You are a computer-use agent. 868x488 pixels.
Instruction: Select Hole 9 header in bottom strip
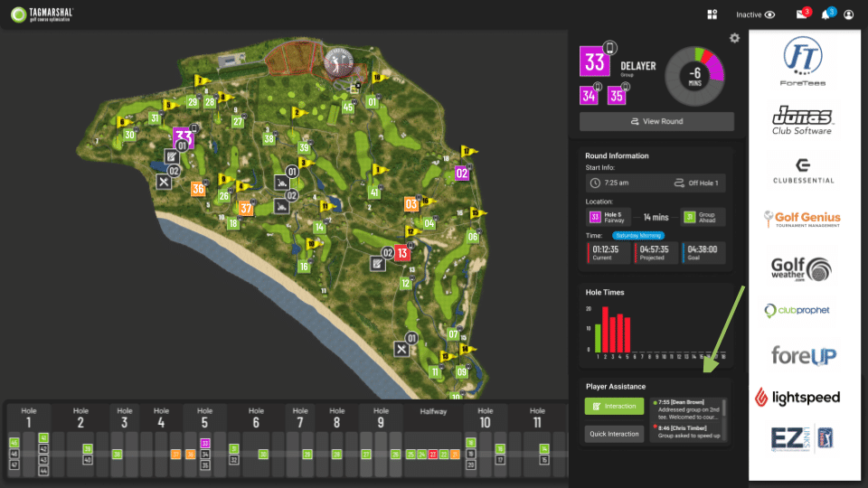point(381,418)
